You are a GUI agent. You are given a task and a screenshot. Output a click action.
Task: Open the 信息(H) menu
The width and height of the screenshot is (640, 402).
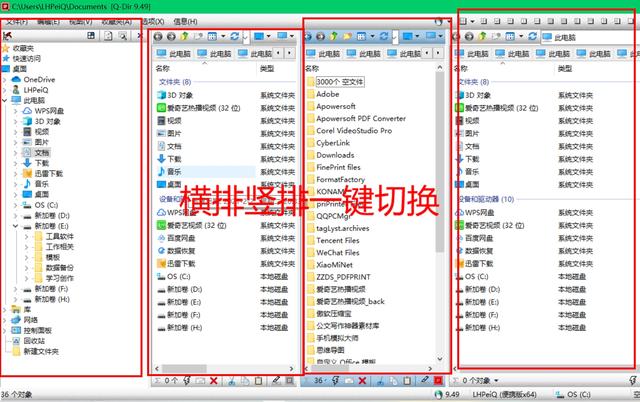(186, 22)
